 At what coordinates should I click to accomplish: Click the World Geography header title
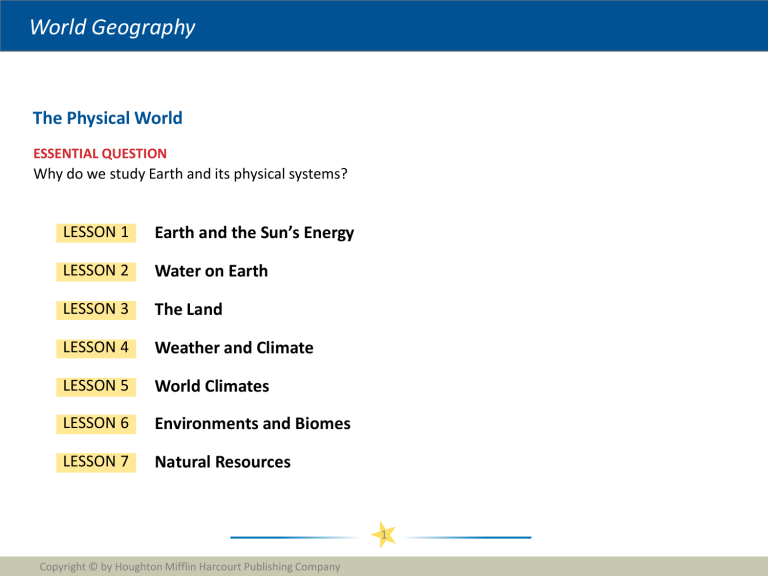[x=112, y=27]
